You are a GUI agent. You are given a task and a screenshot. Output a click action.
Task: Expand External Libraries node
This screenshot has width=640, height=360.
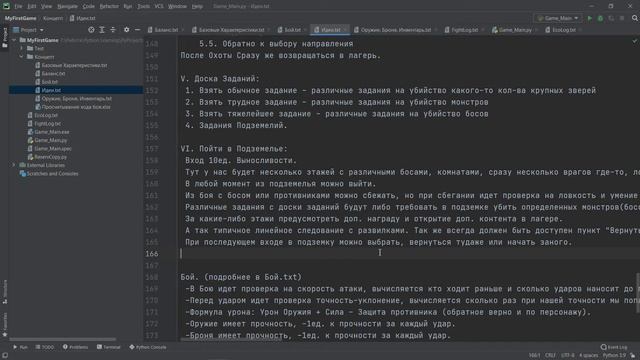(14, 165)
